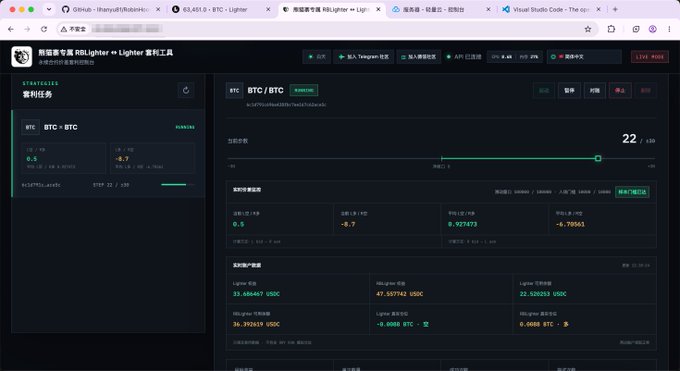Bookmark this page with star icon
680x371 pixels.
coord(588,29)
